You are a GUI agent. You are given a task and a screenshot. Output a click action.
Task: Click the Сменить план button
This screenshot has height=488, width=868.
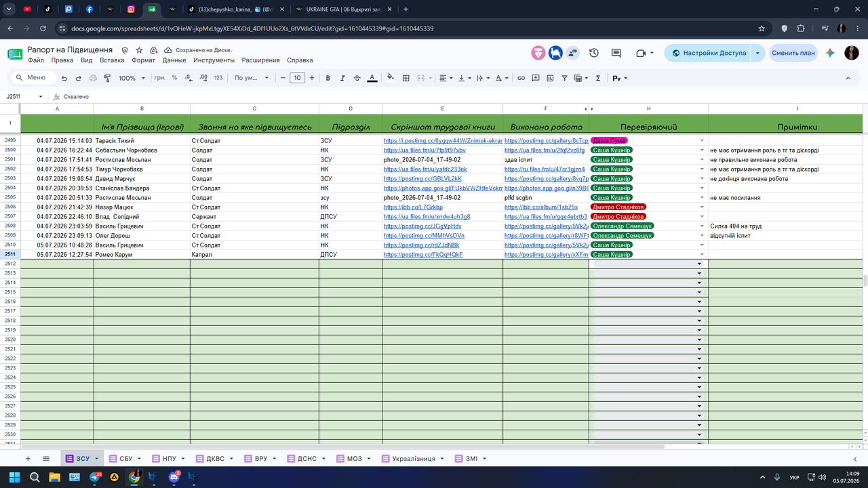coord(793,53)
